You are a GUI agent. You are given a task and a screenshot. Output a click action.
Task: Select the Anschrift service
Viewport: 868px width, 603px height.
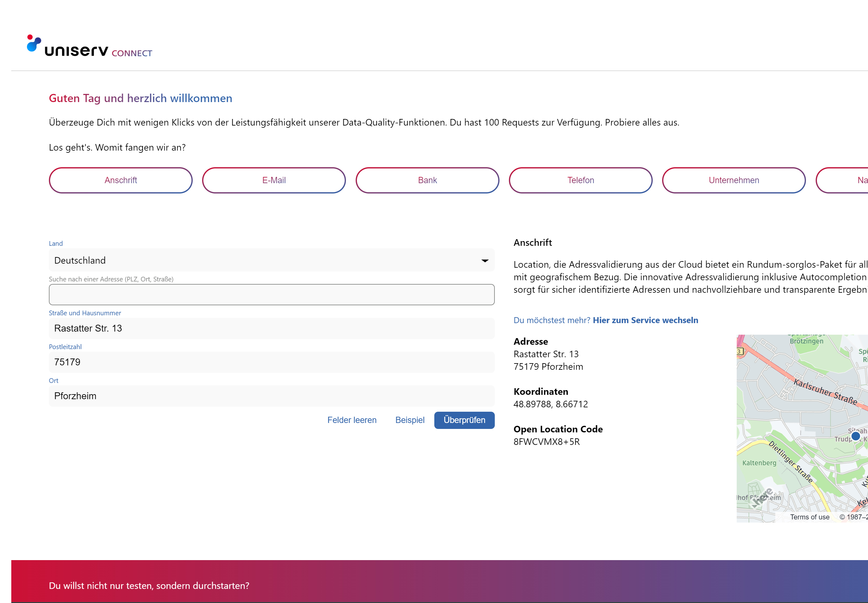121,180
